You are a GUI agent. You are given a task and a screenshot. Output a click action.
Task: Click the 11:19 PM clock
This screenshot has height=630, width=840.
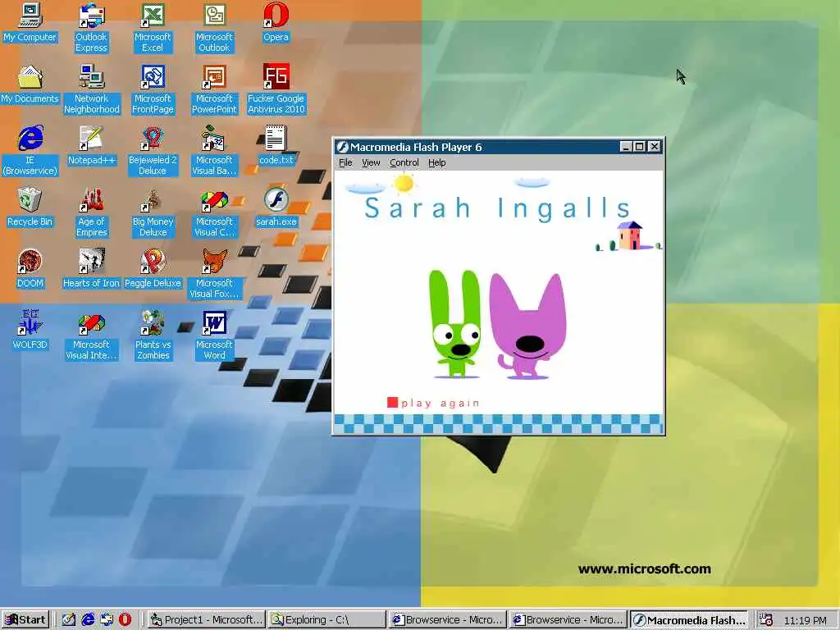805,620
